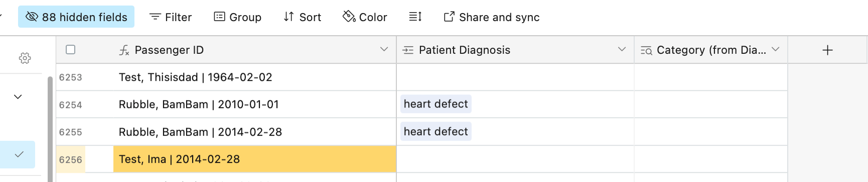
Task: Click the linked-record icon beside Patient Diagnosis
Action: [408, 50]
